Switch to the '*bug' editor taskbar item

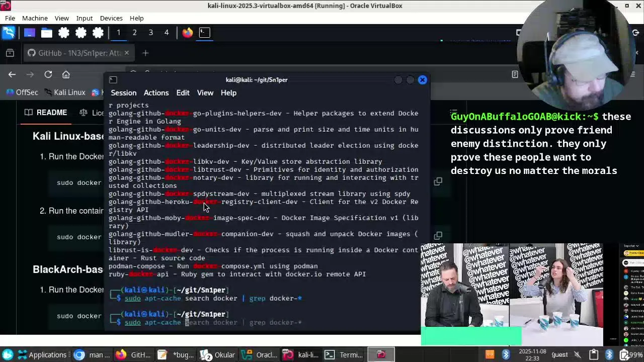click(x=175, y=355)
